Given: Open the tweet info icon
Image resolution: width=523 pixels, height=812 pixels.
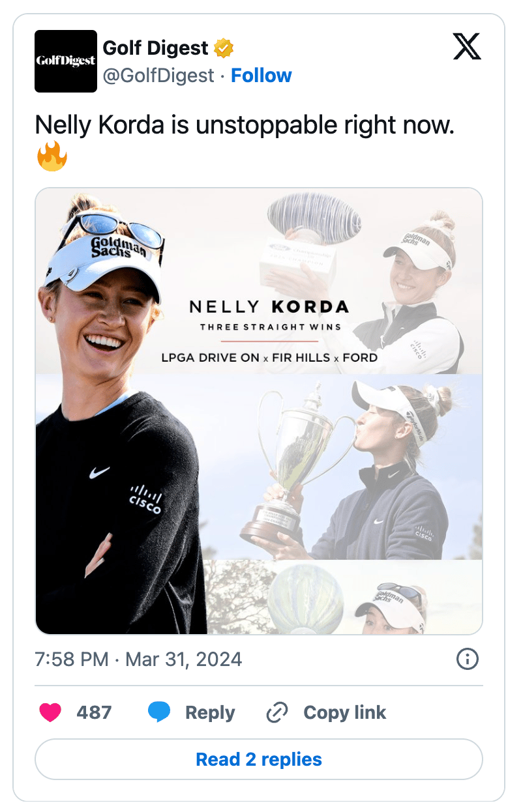Looking at the screenshot, I should [467, 660].
